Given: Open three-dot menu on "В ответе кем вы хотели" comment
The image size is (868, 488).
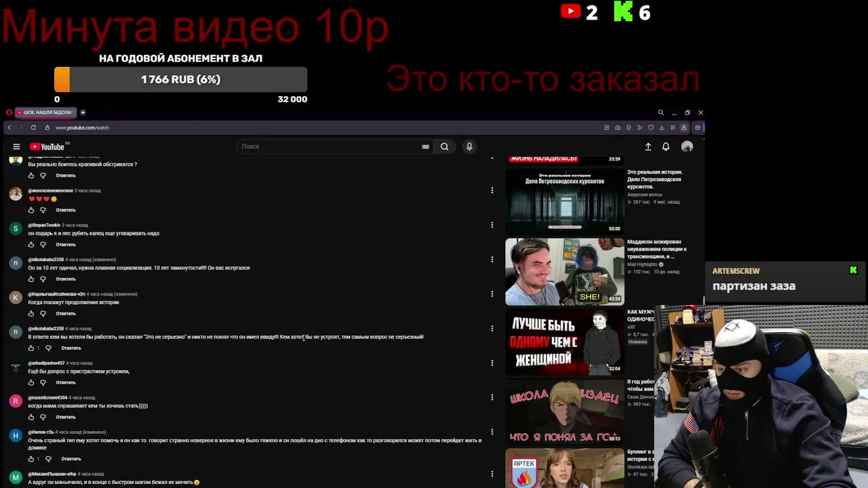Looking at the screenshot, I should [x=492, y=329].
